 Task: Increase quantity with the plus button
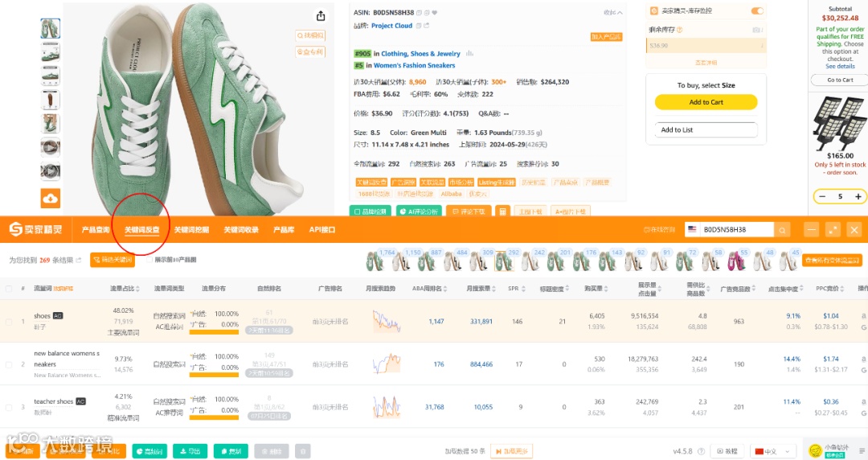(858, 196)
